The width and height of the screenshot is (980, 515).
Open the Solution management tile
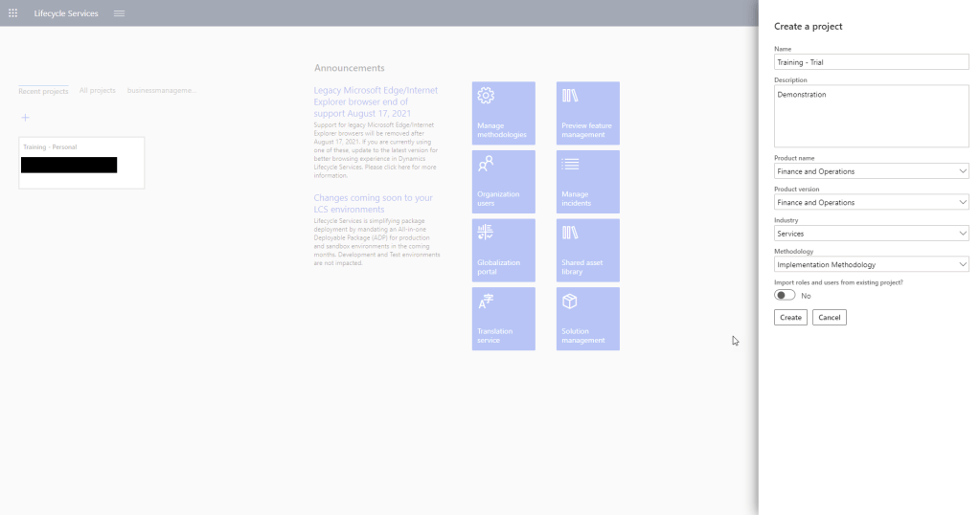(x=587, y=319)
